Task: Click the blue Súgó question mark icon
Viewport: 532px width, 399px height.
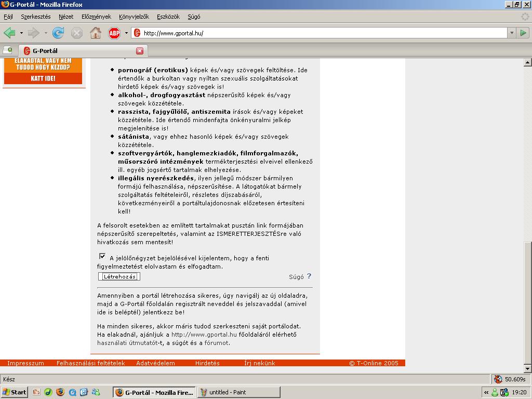Action: [x=309, y=276]
